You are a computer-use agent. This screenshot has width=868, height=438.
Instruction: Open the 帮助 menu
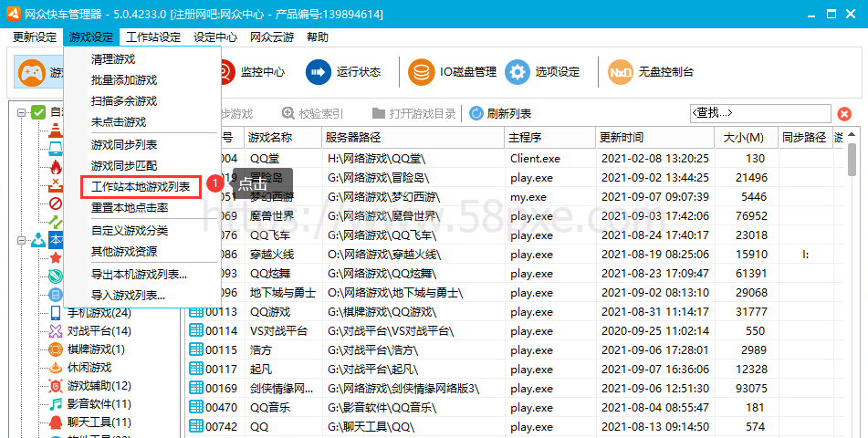tap(318, 37)
